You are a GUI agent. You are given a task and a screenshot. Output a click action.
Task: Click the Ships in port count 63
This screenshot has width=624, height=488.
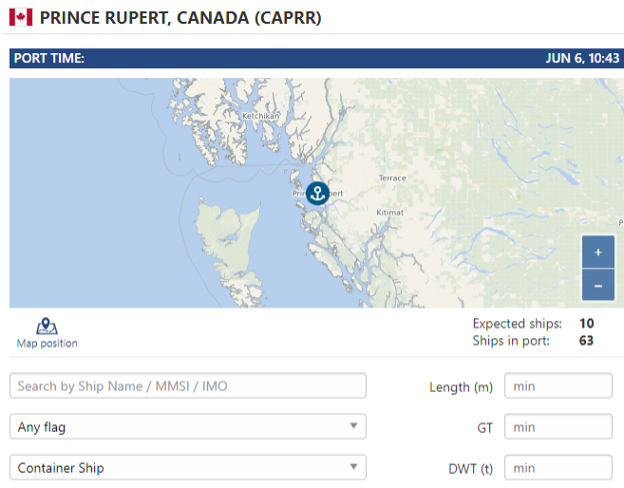click(x=586, y=341)
